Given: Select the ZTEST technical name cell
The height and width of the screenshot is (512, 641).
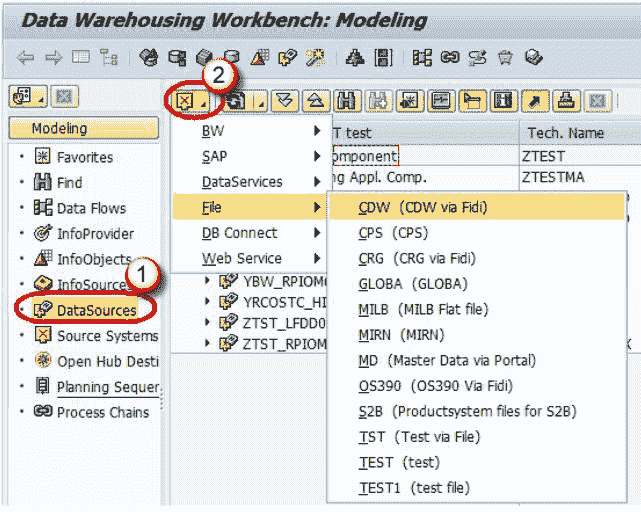Looking at the screenshot, I should click(580, 156).
